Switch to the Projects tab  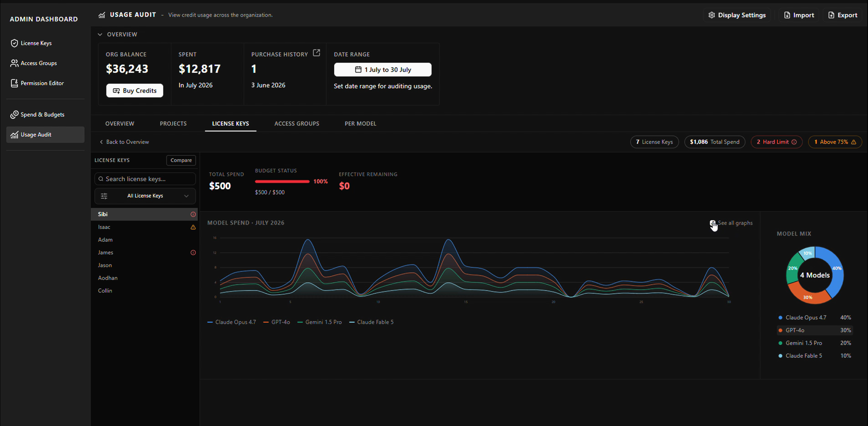click(173, 124)
